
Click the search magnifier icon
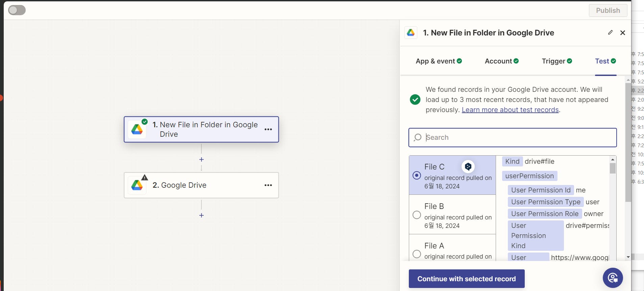[418, 137]
